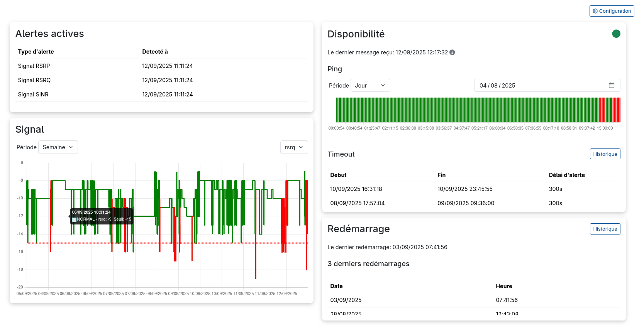Click the gear icon in Configuration button

coord(595,11)
